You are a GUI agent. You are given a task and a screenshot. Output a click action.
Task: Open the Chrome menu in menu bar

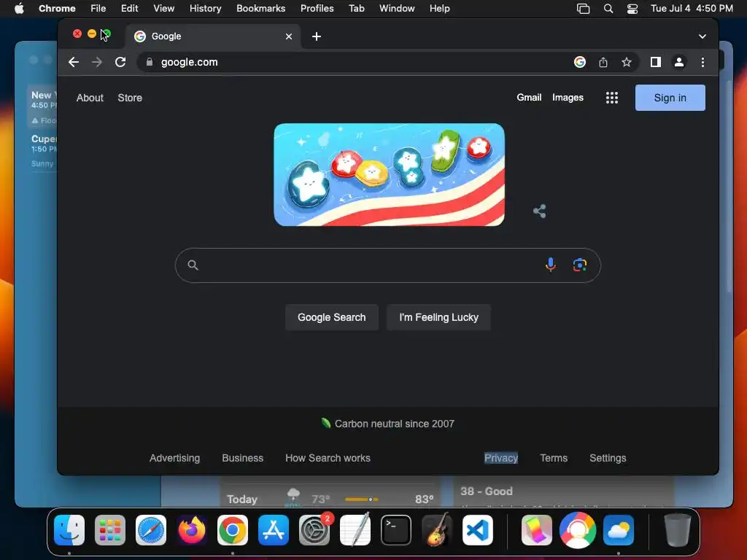[57, 8]
